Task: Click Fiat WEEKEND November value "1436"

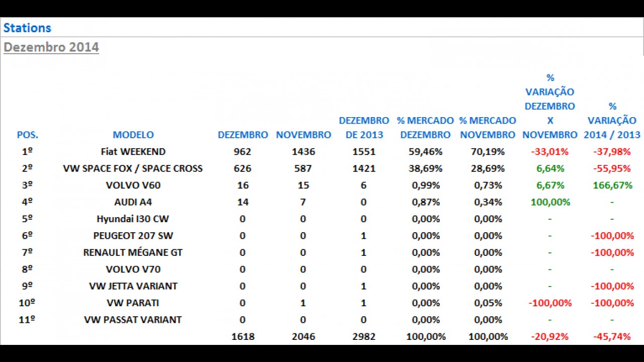Action: tap(303, 151)
